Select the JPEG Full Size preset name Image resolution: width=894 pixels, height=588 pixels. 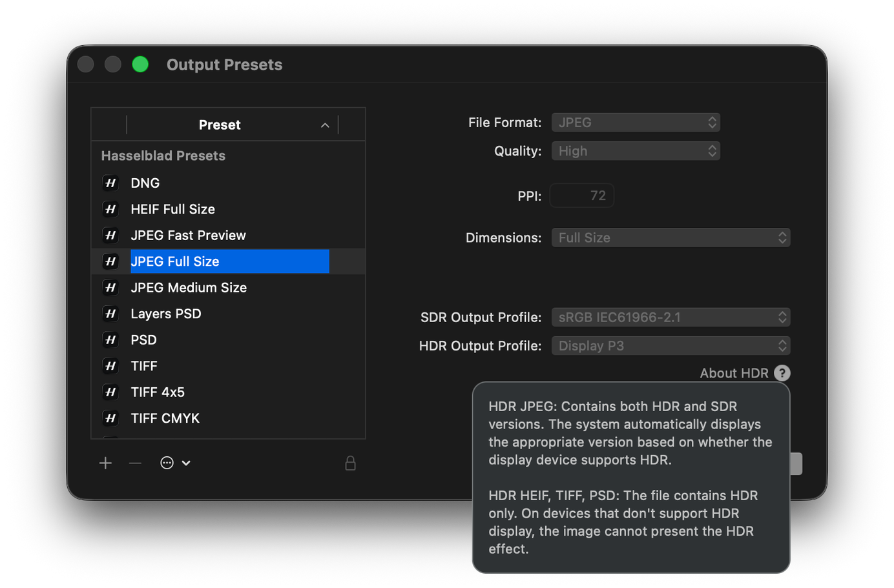[229, 261]
